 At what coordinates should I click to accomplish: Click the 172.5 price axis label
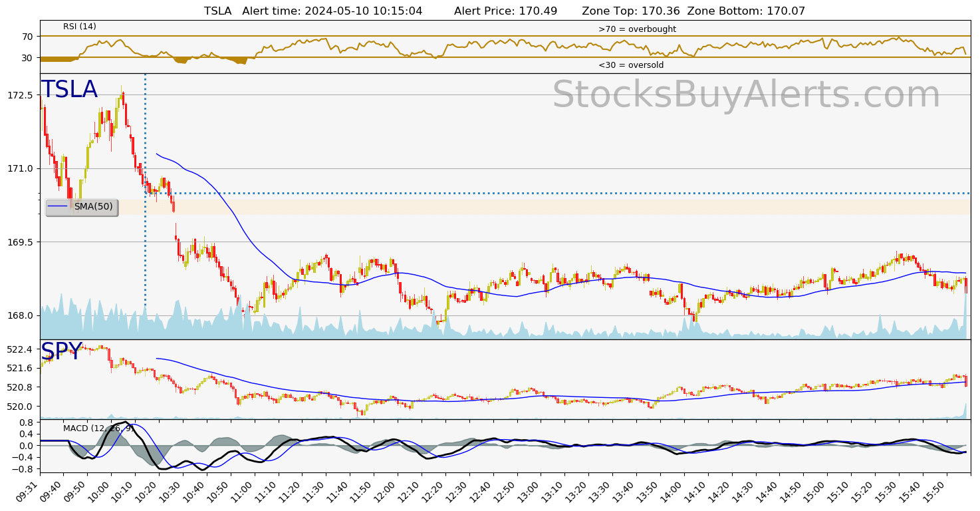[20, 95]
